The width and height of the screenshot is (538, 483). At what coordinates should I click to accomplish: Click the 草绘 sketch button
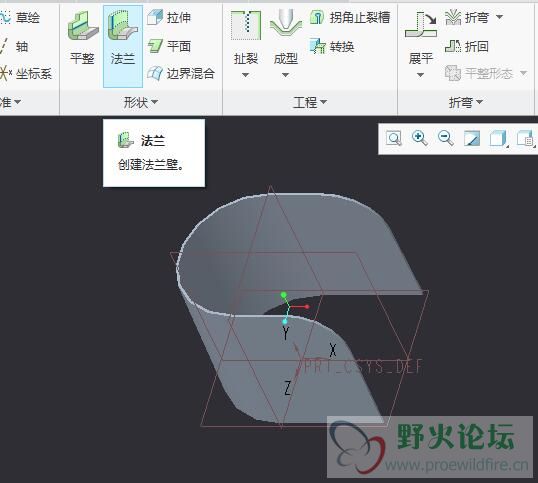[21, 17]
